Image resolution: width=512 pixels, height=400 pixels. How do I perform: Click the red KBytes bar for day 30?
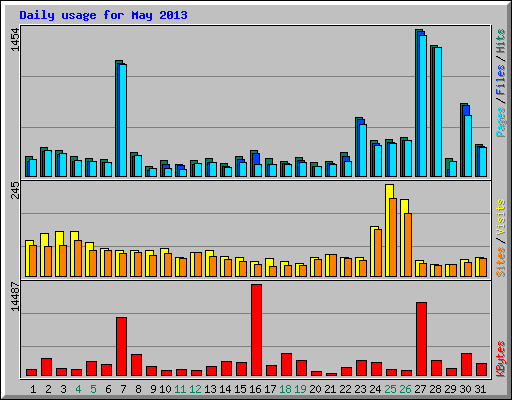point(466,365)
